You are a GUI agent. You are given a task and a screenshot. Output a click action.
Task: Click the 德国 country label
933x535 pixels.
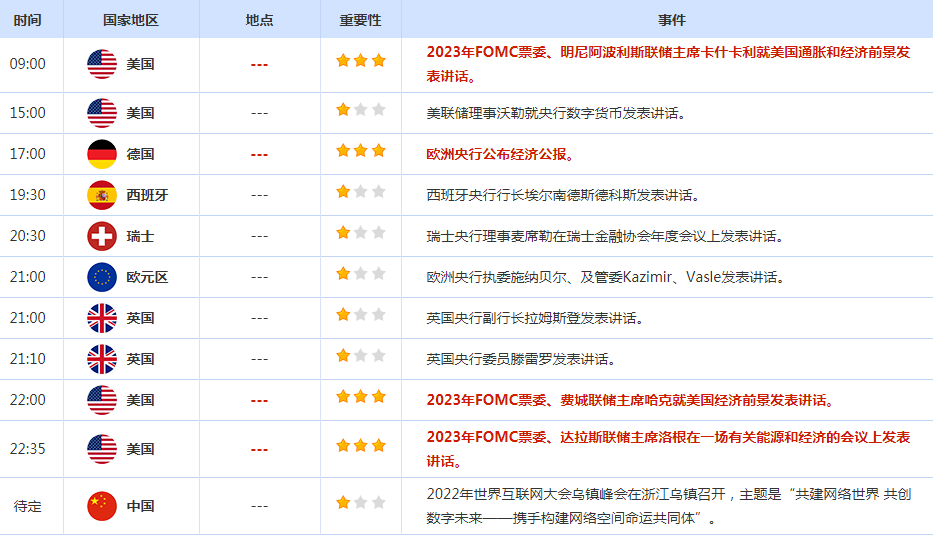pos(140,154)
